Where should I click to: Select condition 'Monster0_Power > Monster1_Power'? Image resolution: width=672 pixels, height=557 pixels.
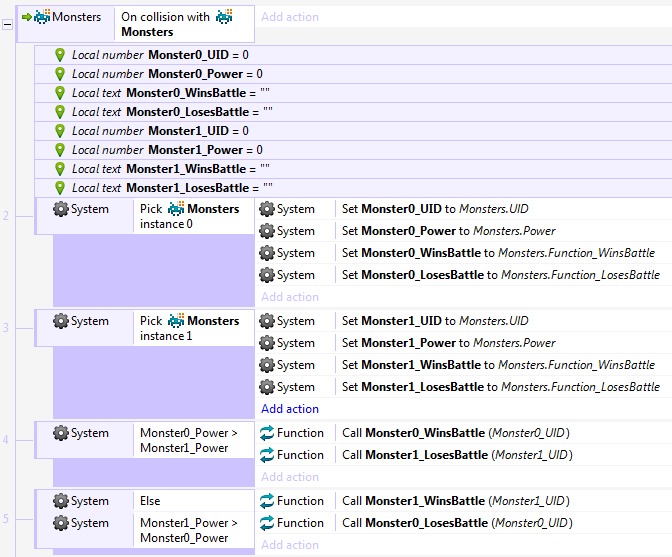click(194, 440)
